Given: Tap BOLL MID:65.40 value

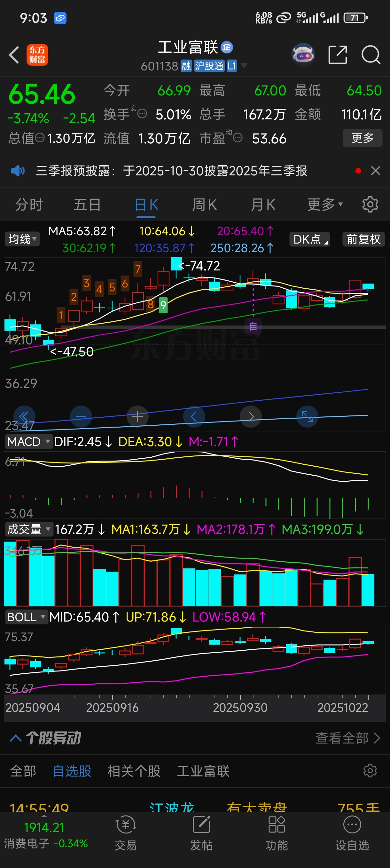Looking at the screenshot, I should 84,617.
